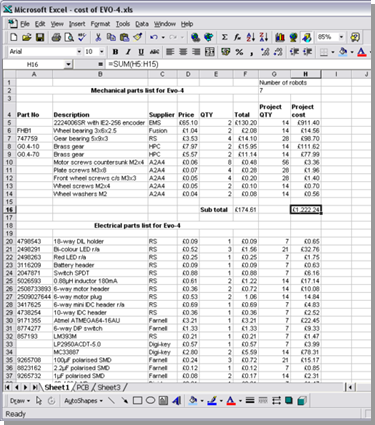The height and width of the screenshot is (425, 375).
Task: Open Formatting toolbar Fill Color dropdown arrow
Action: coord(352,52)
